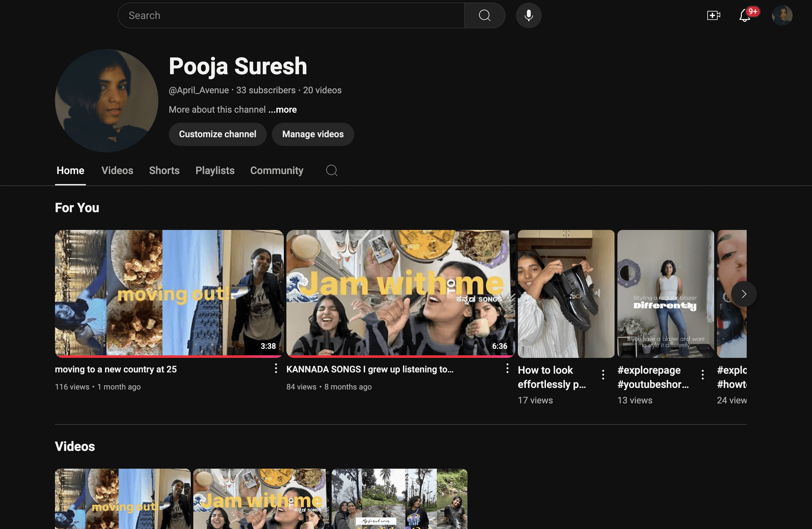Expand channel description with ...more
This screenshot has width=812, height=529.
tap(282, 110)
